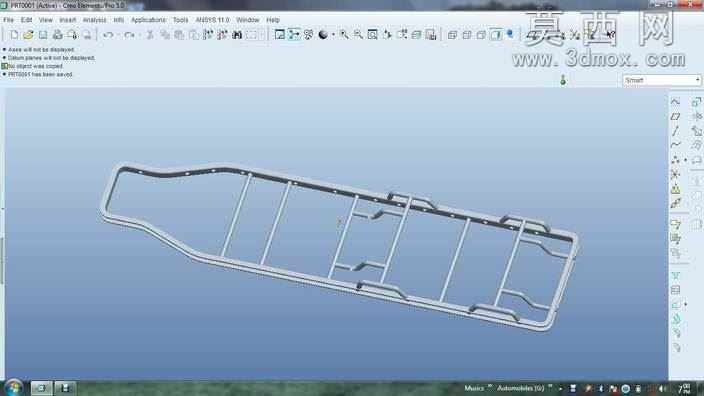
Task: Open the Edit menu
Action: pos(26,20)
